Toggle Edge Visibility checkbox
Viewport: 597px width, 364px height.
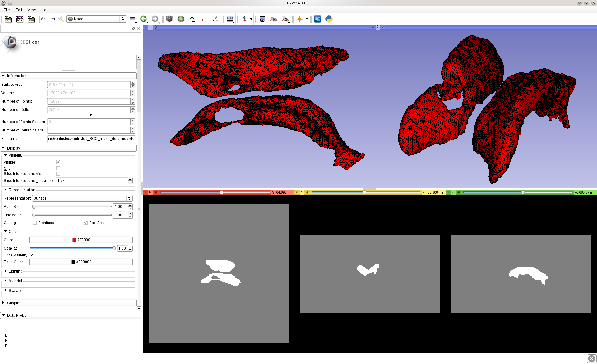click(32, 255)
